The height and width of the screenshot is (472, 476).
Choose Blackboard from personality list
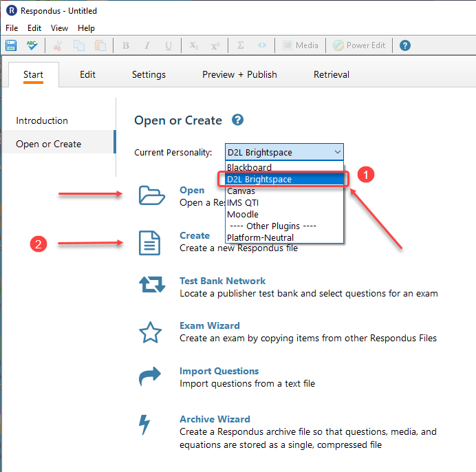(285, 167)
